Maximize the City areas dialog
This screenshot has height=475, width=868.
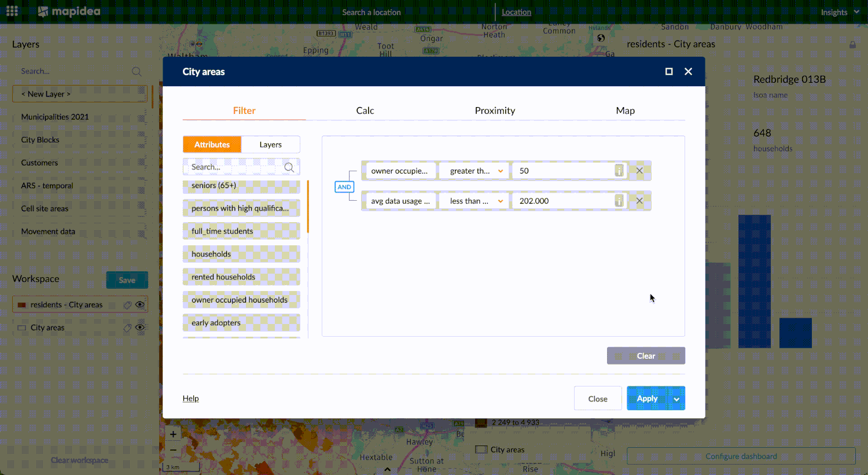pos(668,71)
